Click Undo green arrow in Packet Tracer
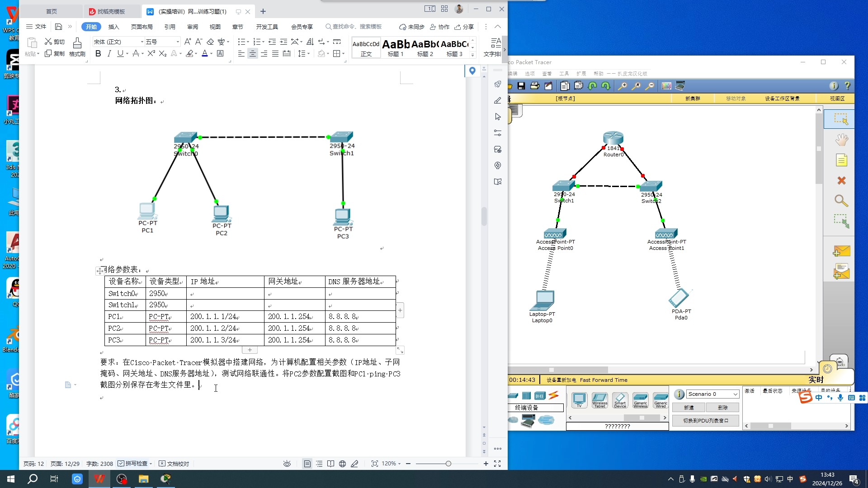The height and width of the screenshot is (488, 868). (592, 86)
